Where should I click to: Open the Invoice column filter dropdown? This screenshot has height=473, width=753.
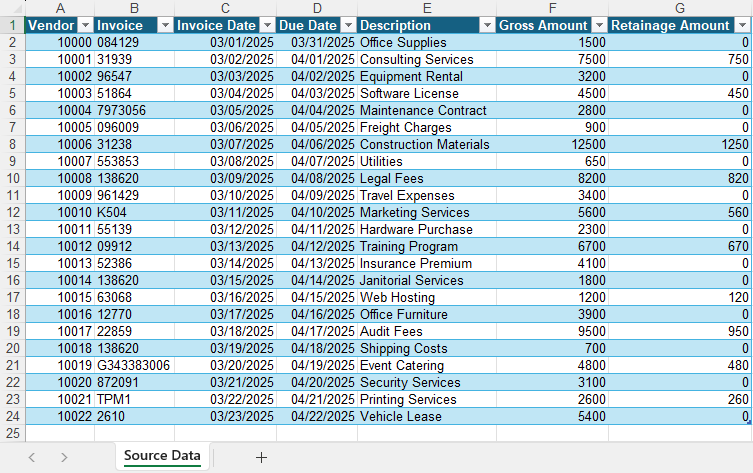(165, 25)
